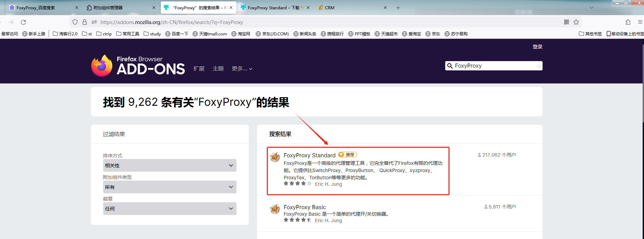Reload the current page
Viewport: 644px width, 239px height.
[23, 22]
